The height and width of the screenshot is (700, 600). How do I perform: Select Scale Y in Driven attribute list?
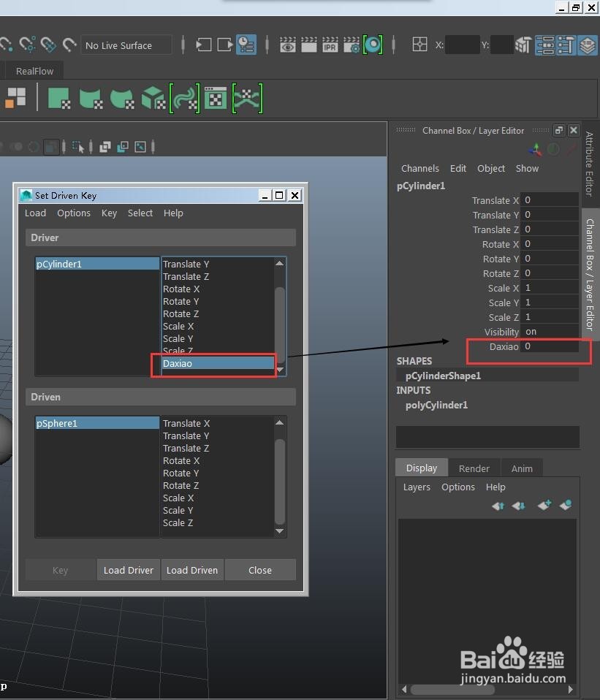click(x=218, y=510)
